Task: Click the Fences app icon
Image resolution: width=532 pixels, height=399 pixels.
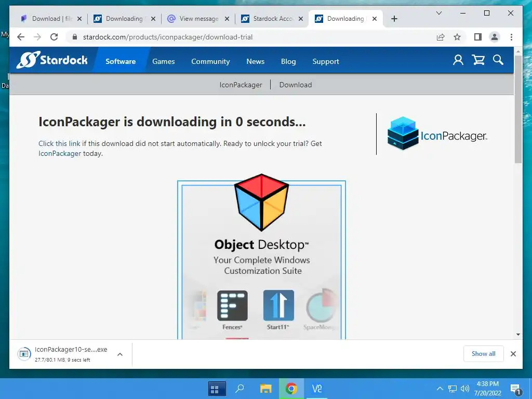Action: coord(232,305)
